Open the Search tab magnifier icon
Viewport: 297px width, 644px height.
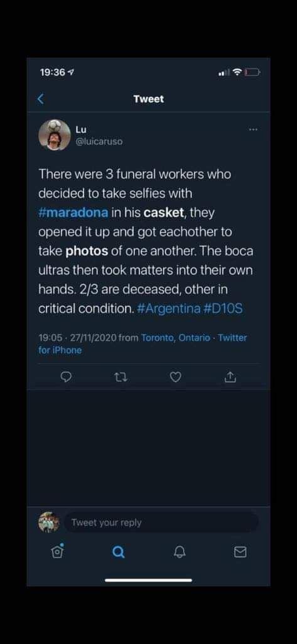[118, 552]
